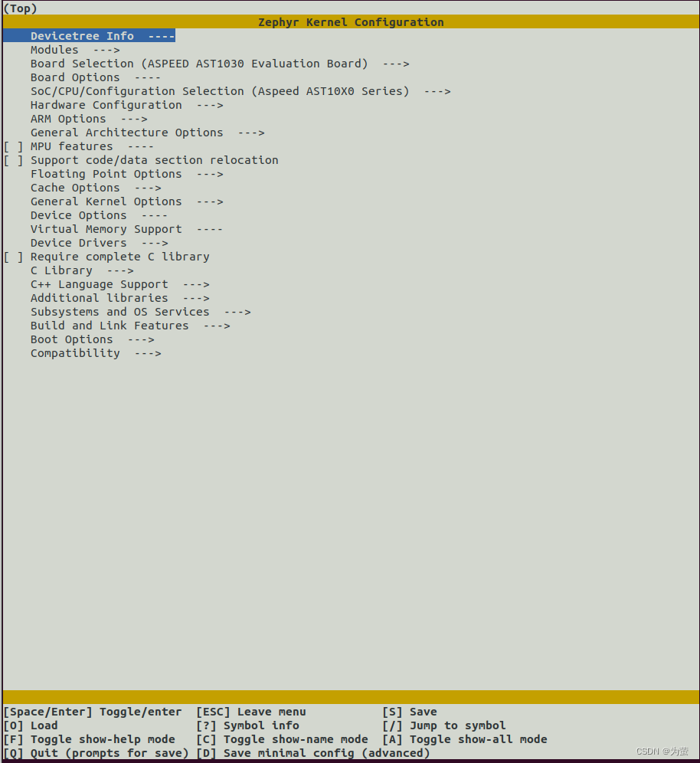Select Board Options menu entry
This screenshot has width=700, height=763.
click(x=95, y=77)
